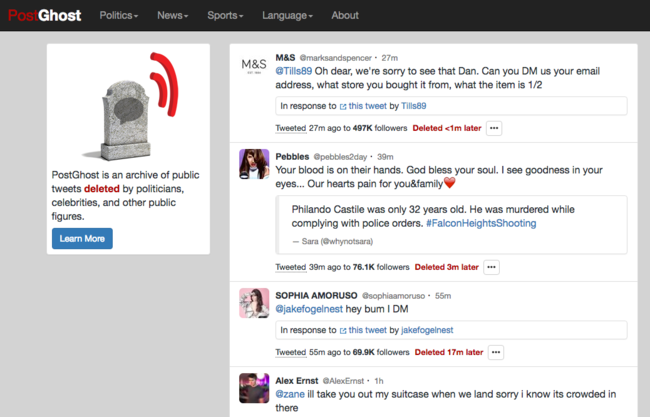This screenshot has width=650, height=417.
Task: Click 'Deleted 17m later' label
Action: pos(449,352)
